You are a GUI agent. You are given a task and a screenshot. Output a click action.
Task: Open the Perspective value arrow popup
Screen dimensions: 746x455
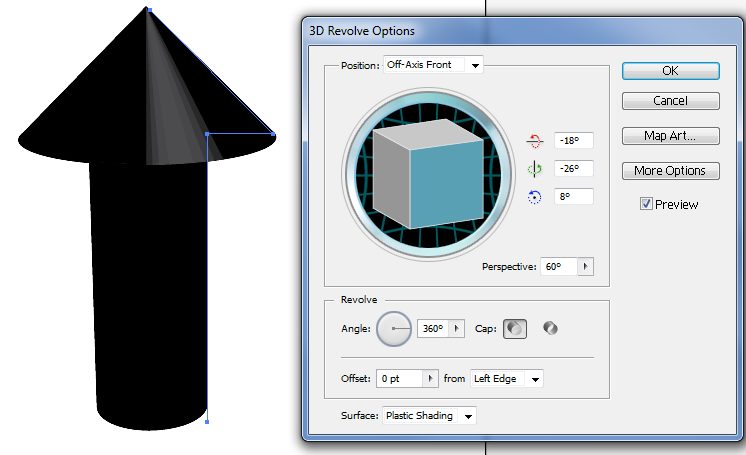pos(586,267)
